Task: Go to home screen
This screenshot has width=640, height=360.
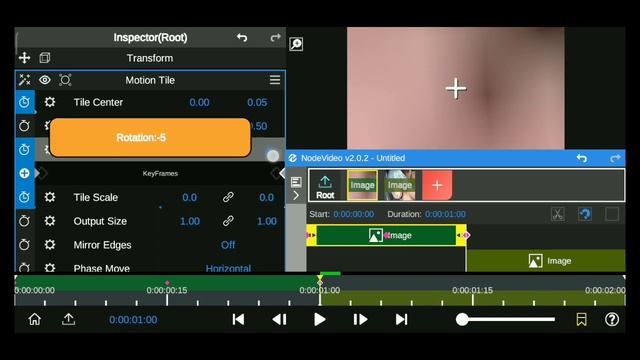Action: pos(35,319)
